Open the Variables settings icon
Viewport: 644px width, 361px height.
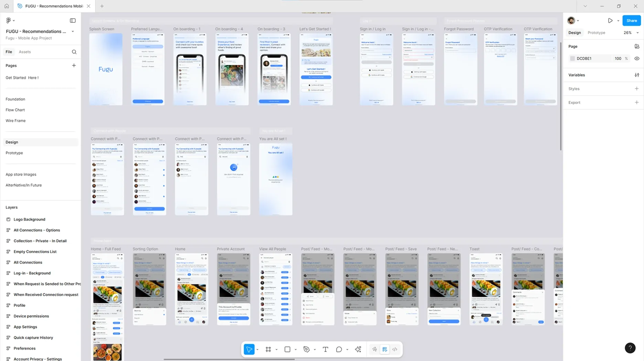pos(637,75)
